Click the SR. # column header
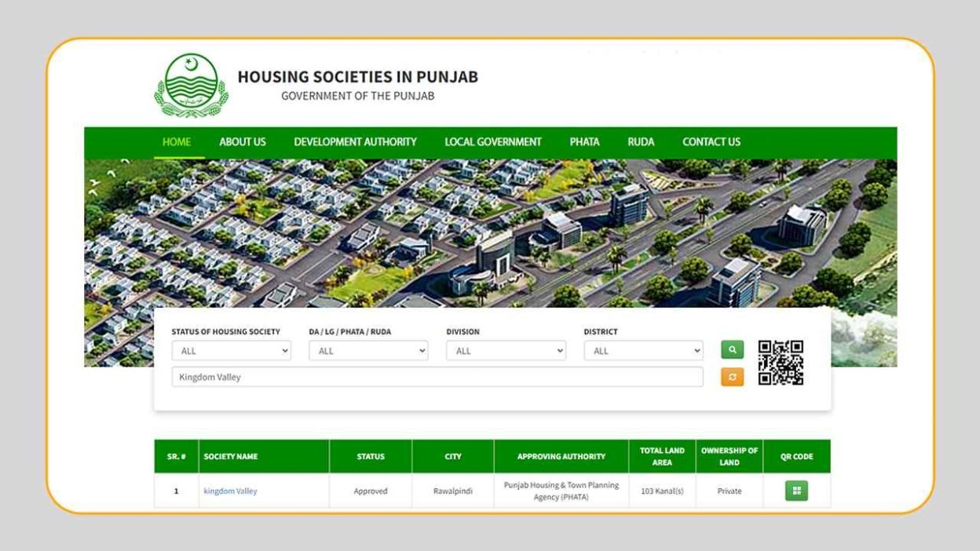 coord(176,457)
